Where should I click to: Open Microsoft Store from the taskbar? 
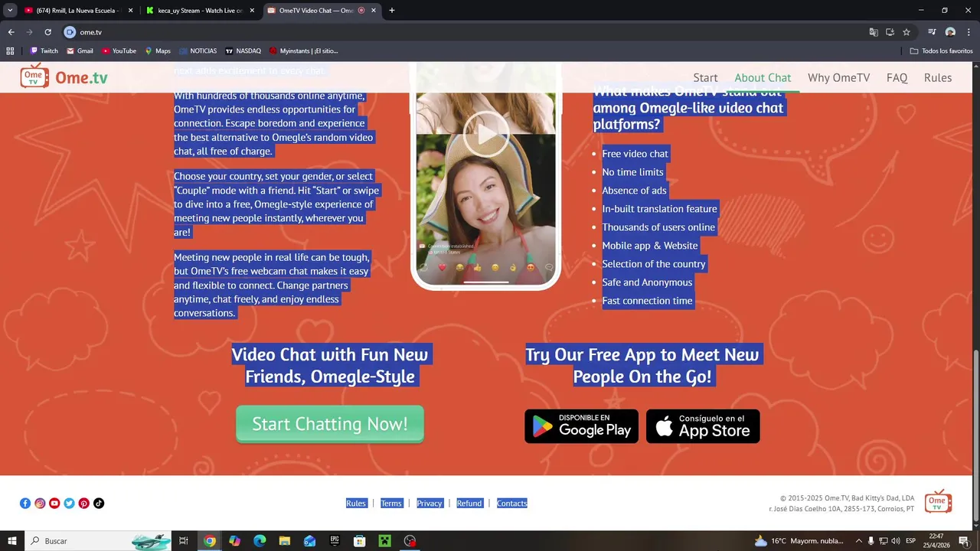(359, 541)
